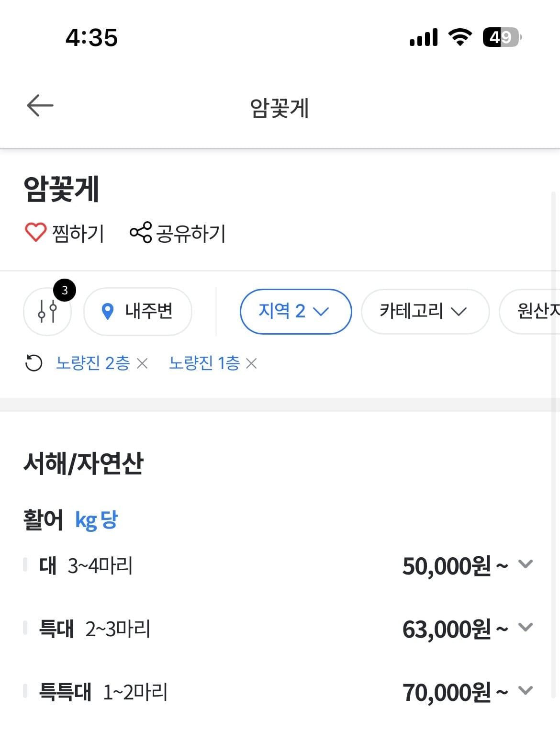
Task: Open the 카테고리 dropdown
Action: coord(425,312)
